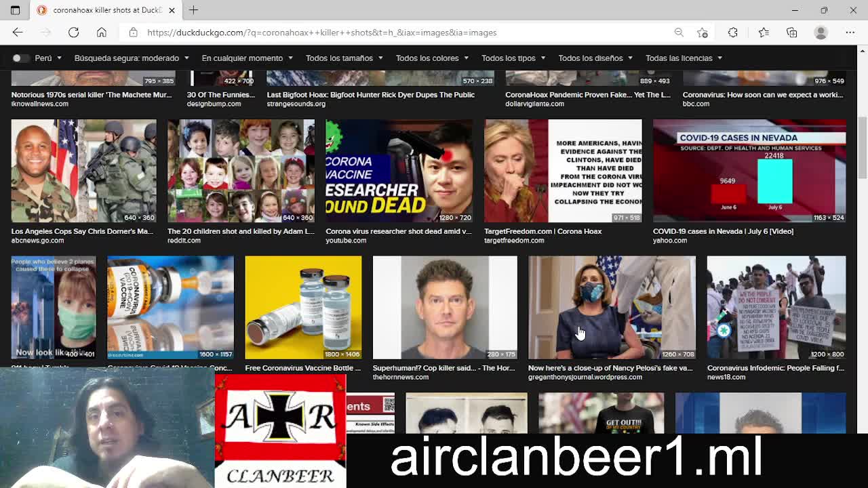This screenshot has width=868, height=488.
Task: Click the strangesounds.org source link
Action: coord(296,104)
